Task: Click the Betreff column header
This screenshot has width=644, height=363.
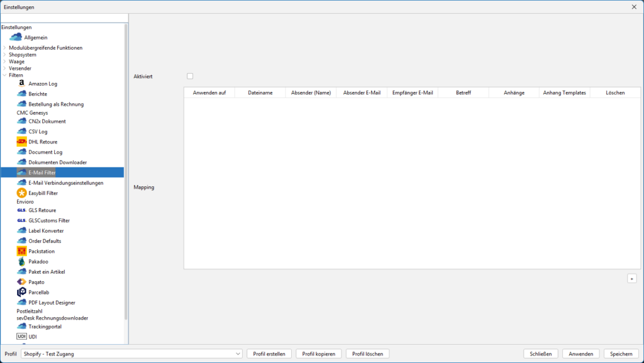Action: [463, 92]
